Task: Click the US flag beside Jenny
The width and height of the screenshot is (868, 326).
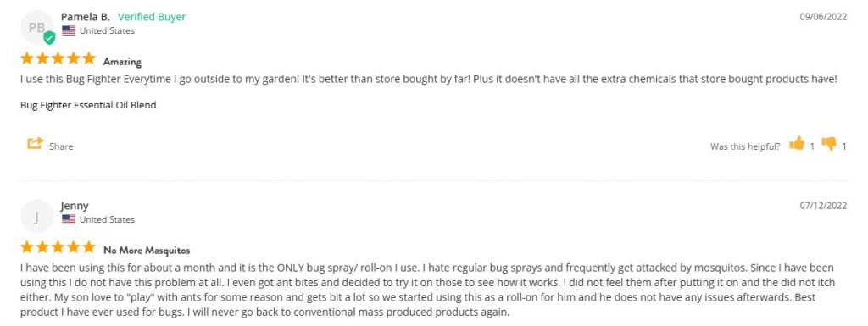Action: tap(69, 219)
